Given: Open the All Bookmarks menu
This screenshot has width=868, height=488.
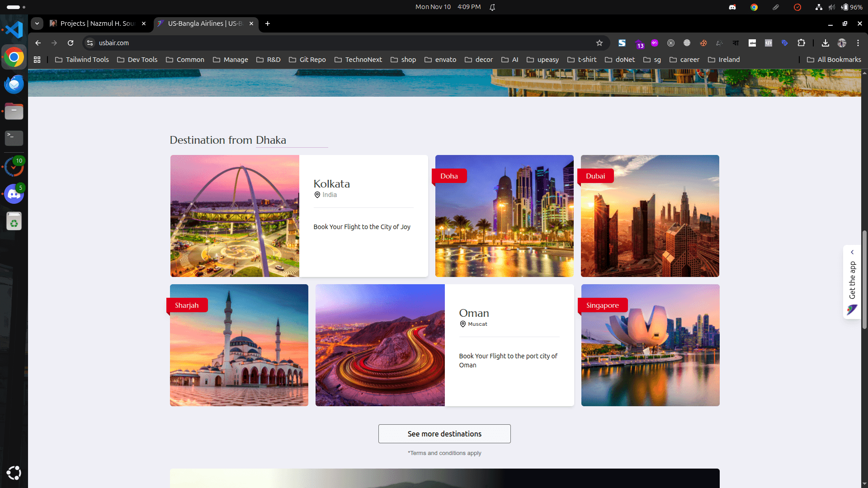Looking at the screenshot, I should pyautogui.click(x=834, y=59).
